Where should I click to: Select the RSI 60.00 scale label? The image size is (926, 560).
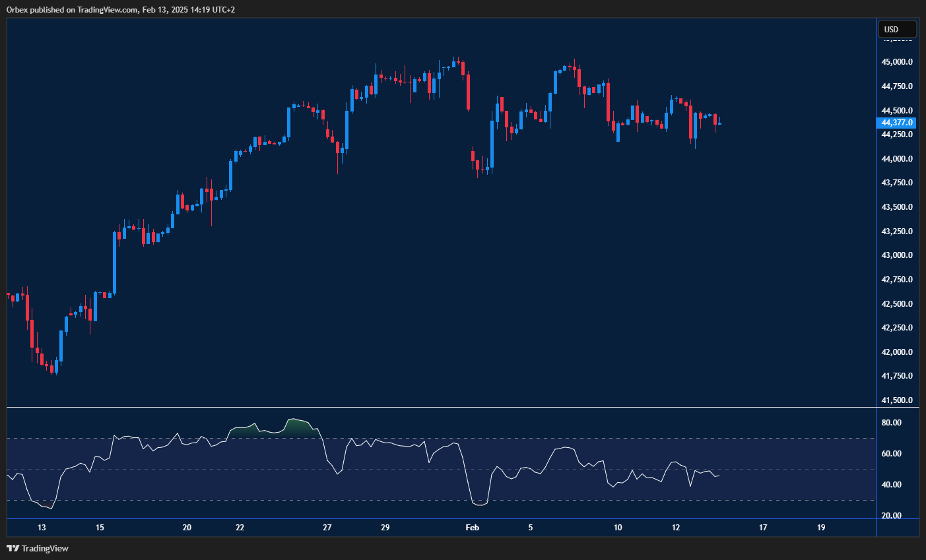892,454
